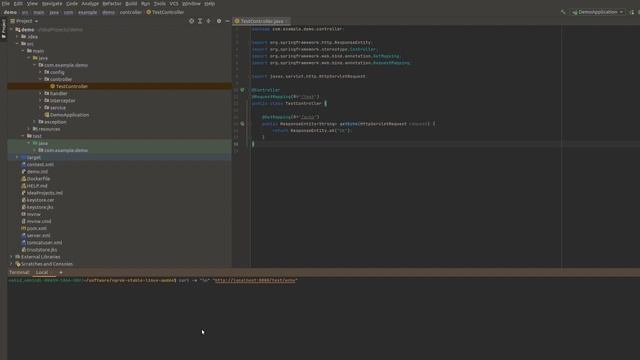Open the Analyze menu

click(90, 4)
